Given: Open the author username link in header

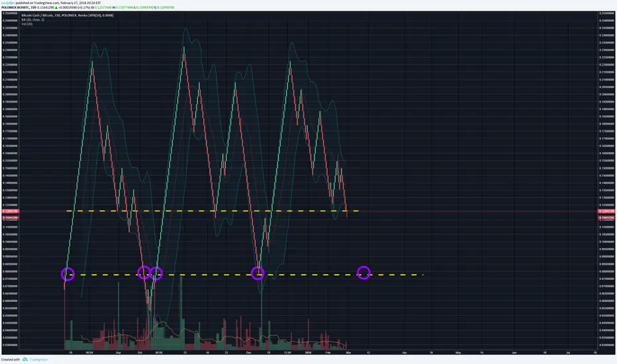Looking at the screenshot, I should [8, 3].
